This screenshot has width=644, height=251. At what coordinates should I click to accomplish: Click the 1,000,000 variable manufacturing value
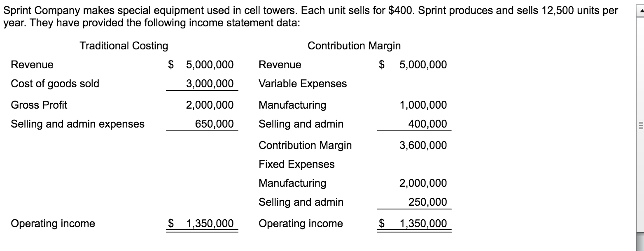point(423,105)
